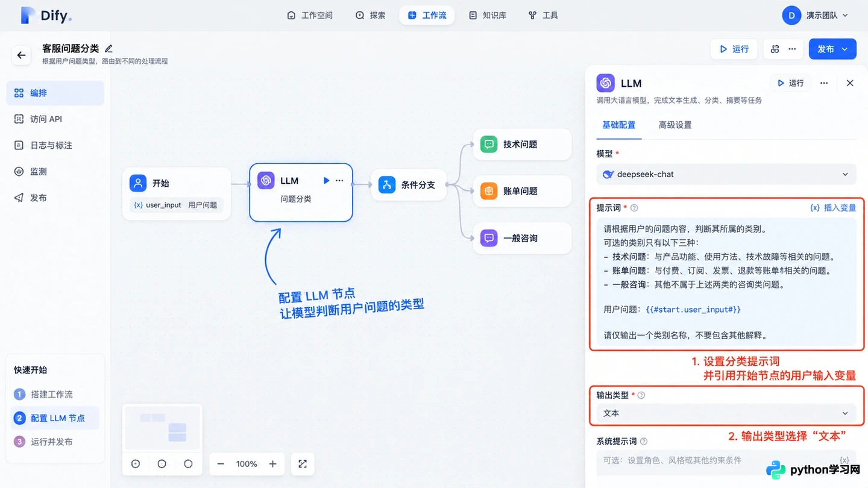The width and height of the screenshot is (868, 488).
Task: Open the more options next to 发布
Action: point(792,49)
